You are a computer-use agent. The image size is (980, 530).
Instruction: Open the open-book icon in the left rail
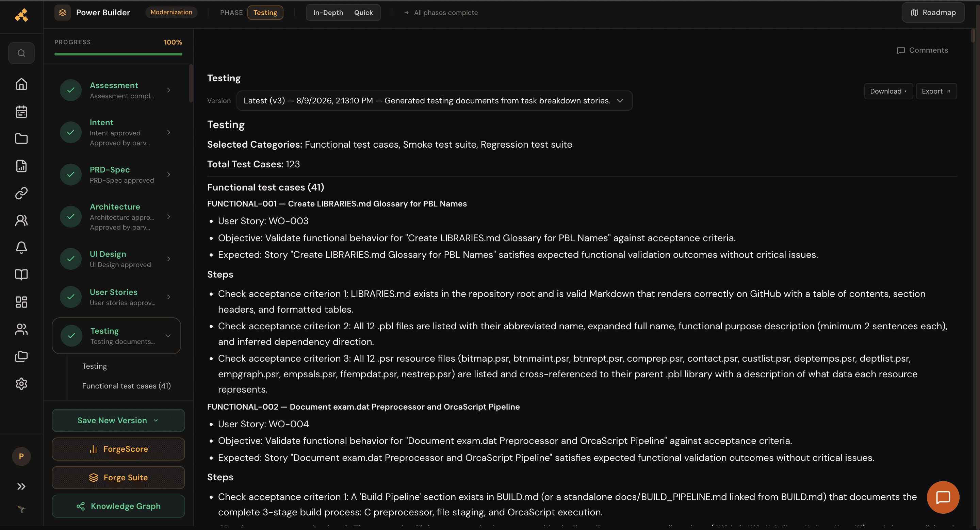tap(21, 275)
